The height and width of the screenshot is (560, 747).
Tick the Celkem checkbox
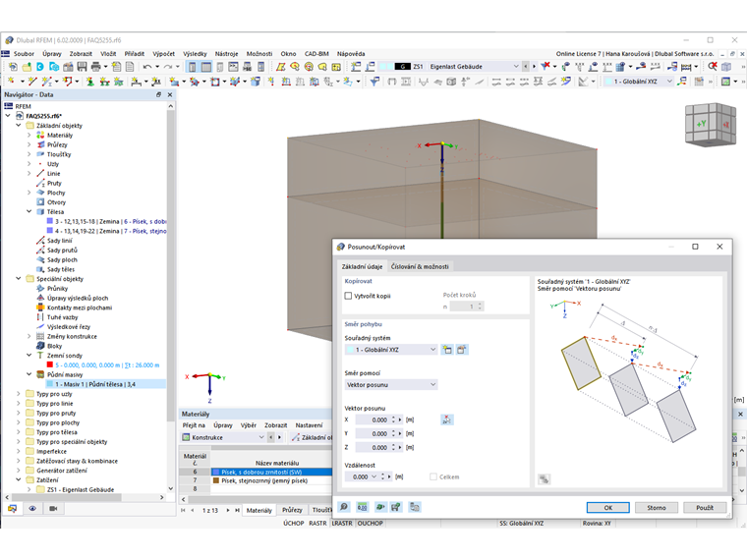click(433, 476)
